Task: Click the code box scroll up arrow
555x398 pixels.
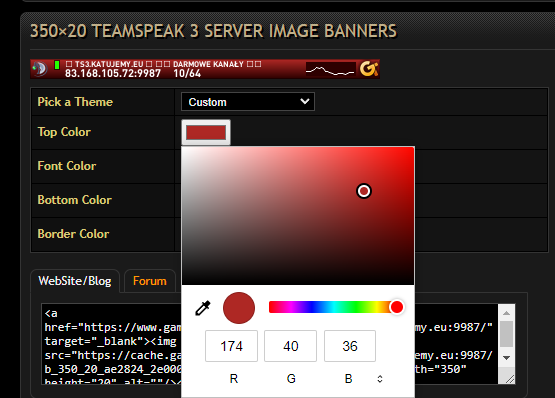Action: [x=507, y=313]
